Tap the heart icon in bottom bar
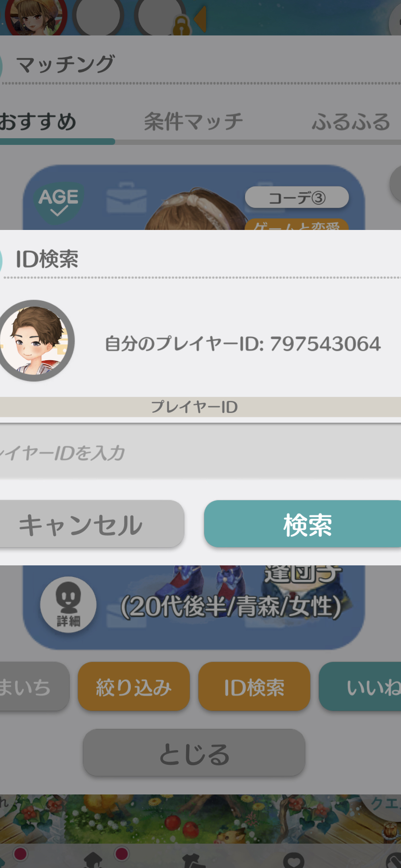The width and height of the screenshot is (401, 868). [294, 860]
